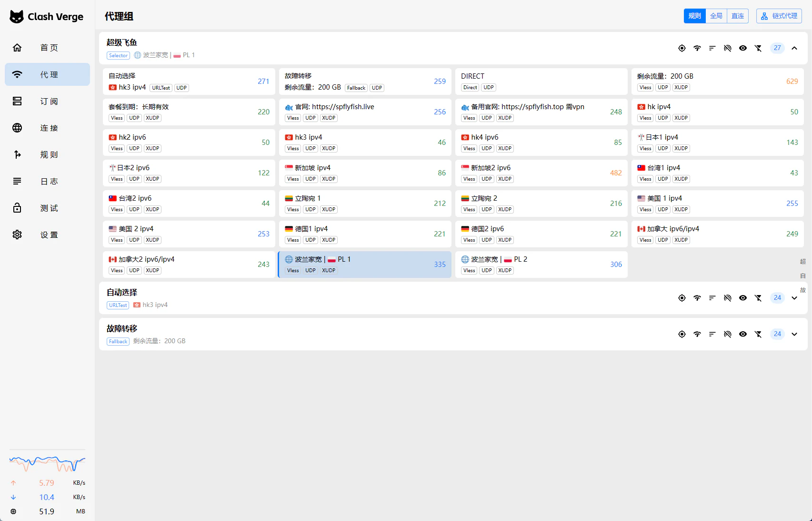Screen dimensions: 812x521
Task: Select the 日本1 ipv4 proxy node
Action: pyautogui.click(x=718, y=143)
